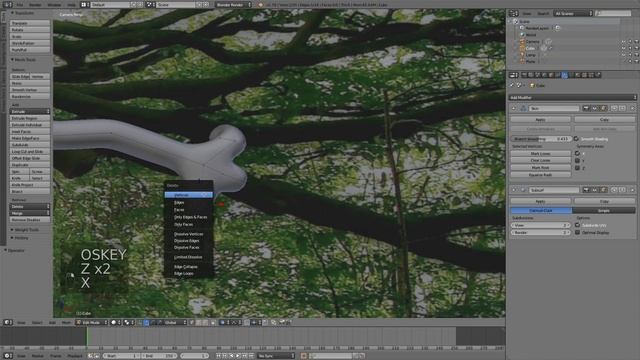640x360 pixels.
Task: Remove the Subsurf modifier with X icon
Action: pyautogui.click(x=633, y=190)
